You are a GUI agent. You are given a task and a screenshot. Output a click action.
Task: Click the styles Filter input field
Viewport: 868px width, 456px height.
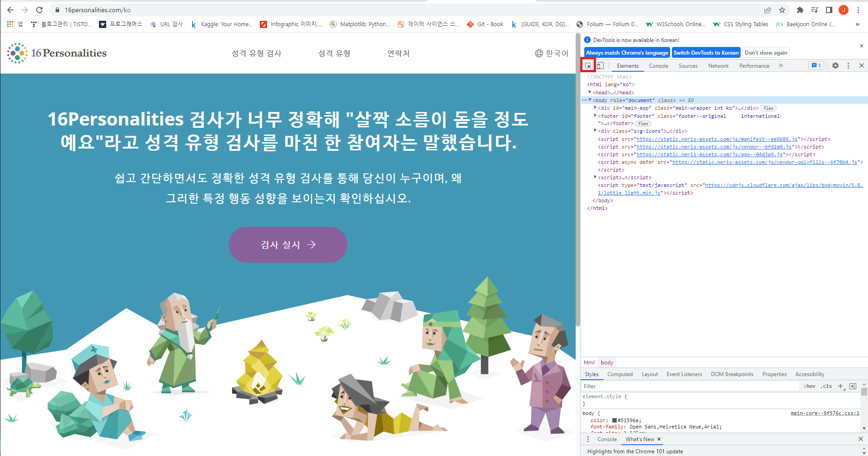[x=690, y=386]
